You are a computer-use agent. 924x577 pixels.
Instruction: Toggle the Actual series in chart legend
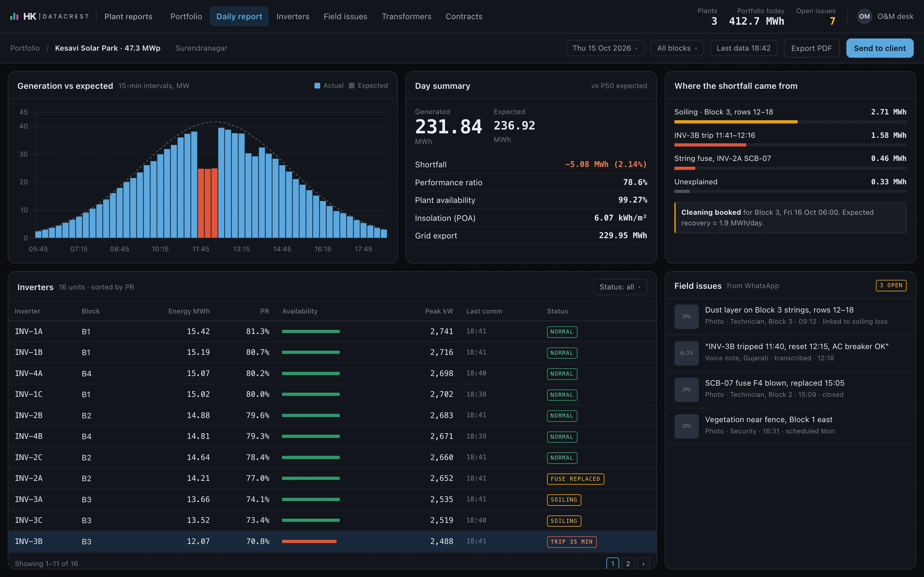tap(329, 86)
